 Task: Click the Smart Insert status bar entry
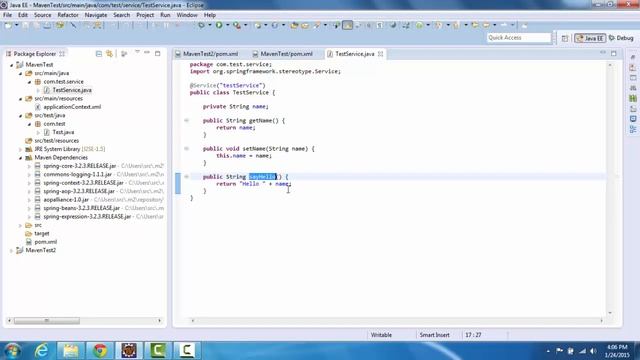(434, 335)
